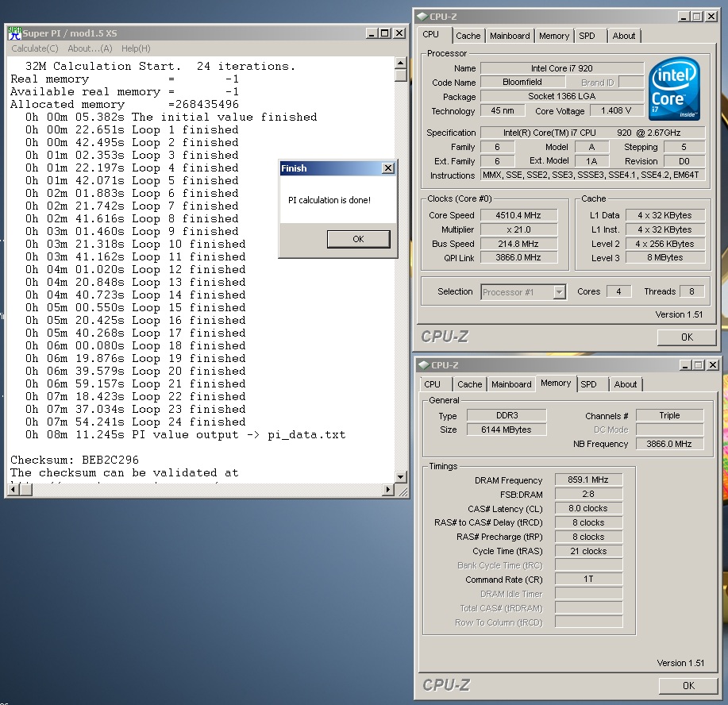Open Cache tab in bottom CPU-Z window

coord(470,384)
